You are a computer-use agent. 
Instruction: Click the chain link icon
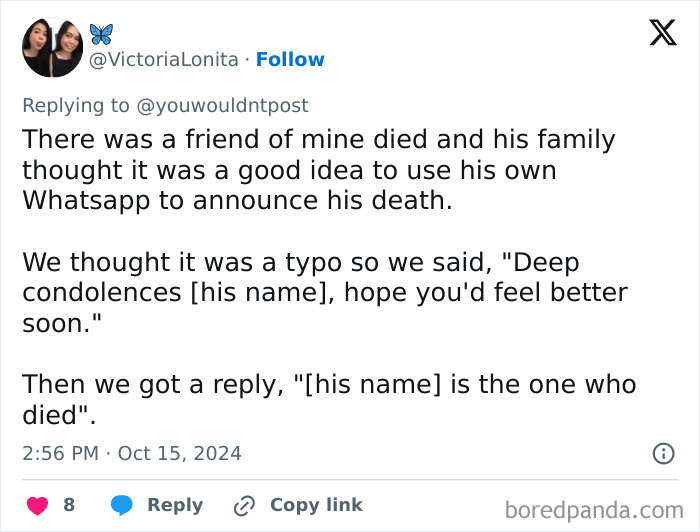pyautogui.click(x=244, y=506)
